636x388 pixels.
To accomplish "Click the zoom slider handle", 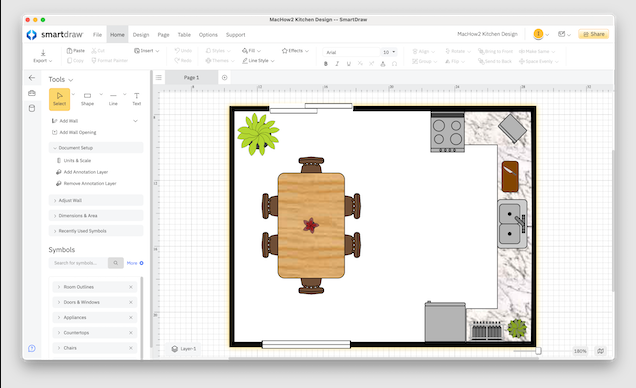I will coord(538,351).
